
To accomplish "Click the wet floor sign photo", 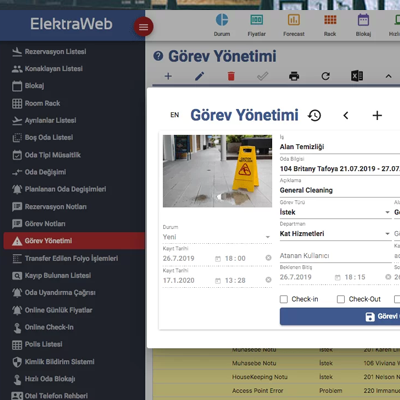I will [217, 171].
